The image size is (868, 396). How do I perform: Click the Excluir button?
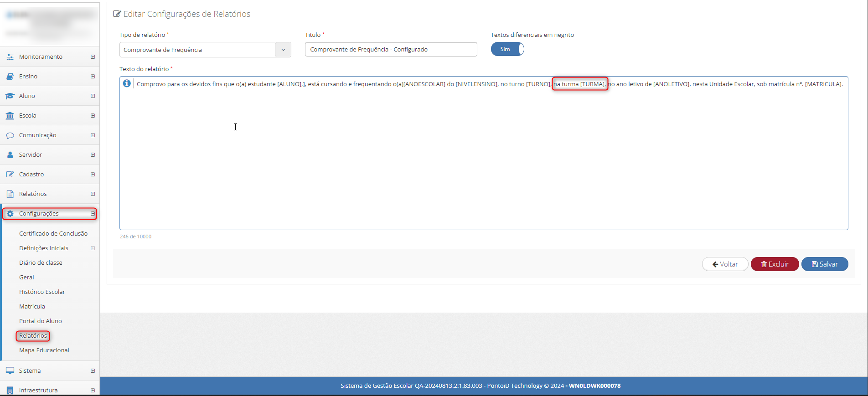click(775, 264)
